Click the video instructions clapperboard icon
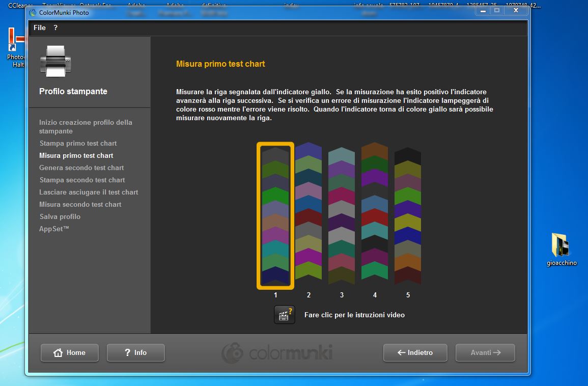The image size is (588, 386). click(x=284, y=315)
